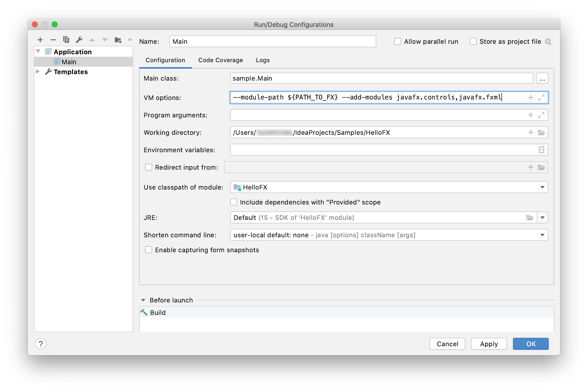
Task: Click the copy configuration icon
Action: tap(66, 40)
